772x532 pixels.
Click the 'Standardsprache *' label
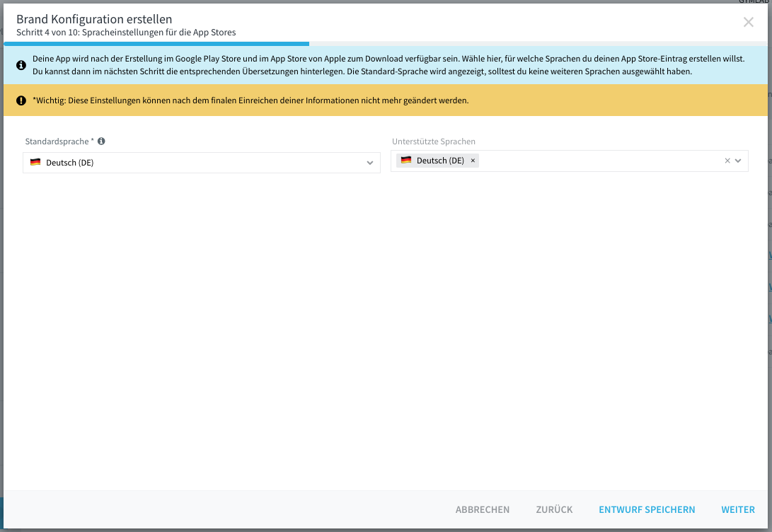pos(59,141)
